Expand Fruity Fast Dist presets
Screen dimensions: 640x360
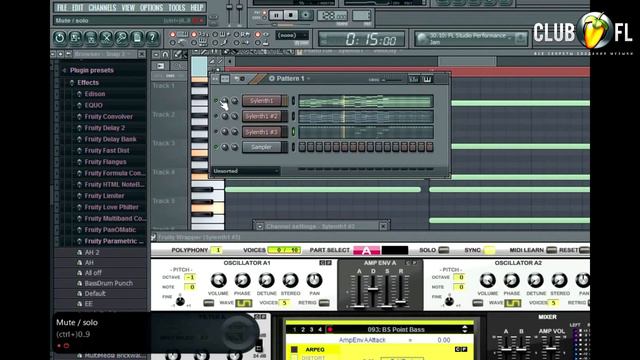[x=79, y=151]
